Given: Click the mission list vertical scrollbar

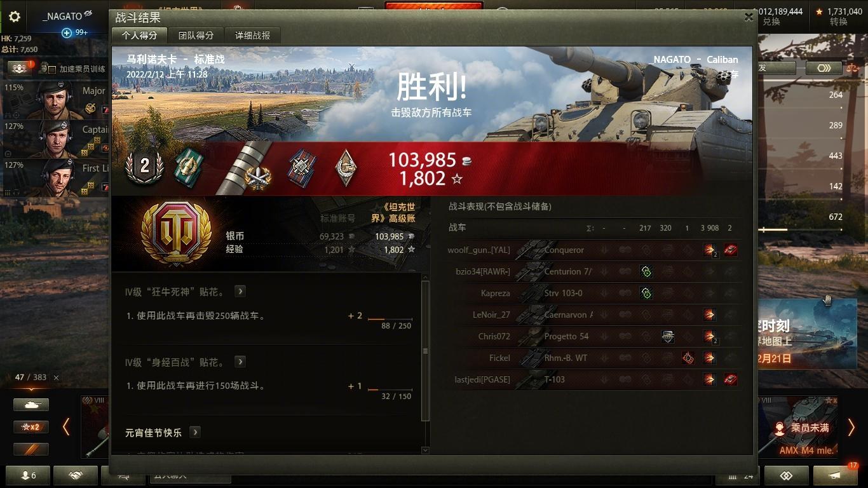Looking at the screenshot, I should coord(425,351).
